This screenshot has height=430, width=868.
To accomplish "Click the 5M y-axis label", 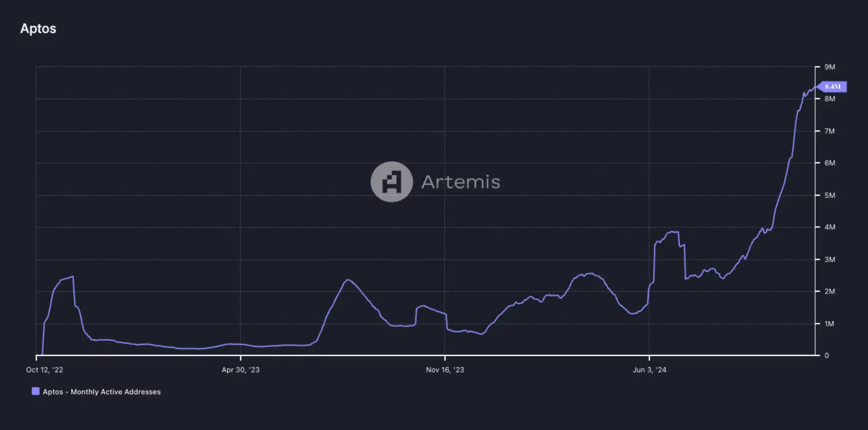I will 830,195.
